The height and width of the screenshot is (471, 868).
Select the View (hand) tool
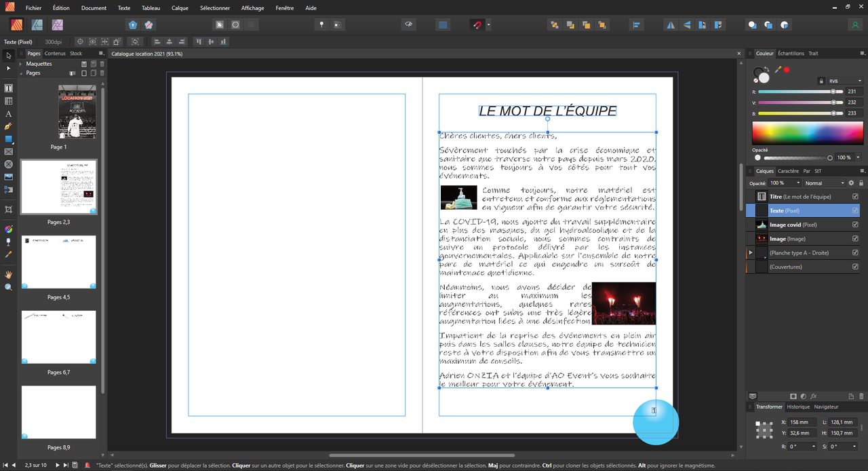tap(8, 275)
